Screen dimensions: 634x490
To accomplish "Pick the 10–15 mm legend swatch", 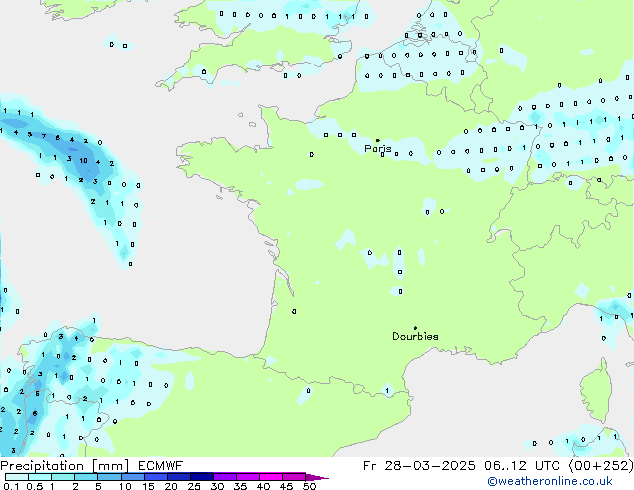I will pyautogui.click(x=132, y=477).
